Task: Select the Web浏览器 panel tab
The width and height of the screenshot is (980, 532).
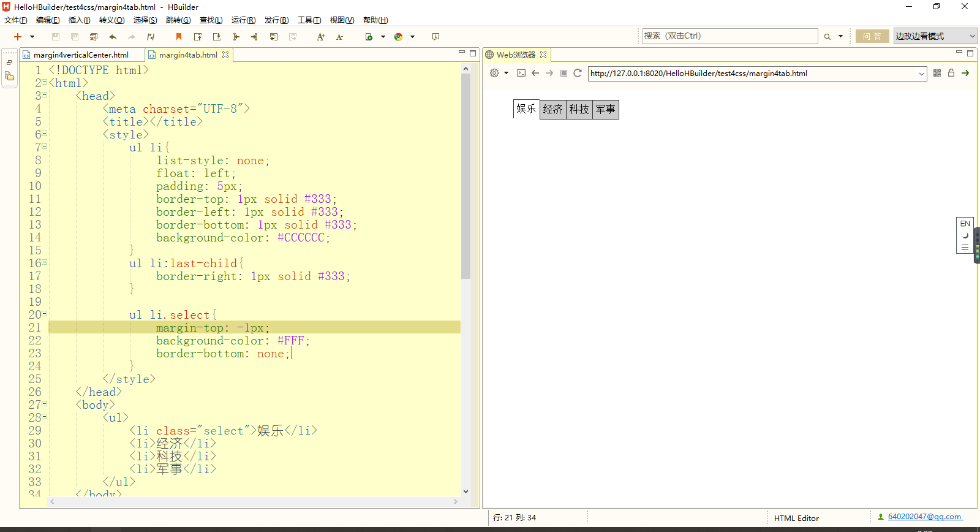Action: [515, 55]
